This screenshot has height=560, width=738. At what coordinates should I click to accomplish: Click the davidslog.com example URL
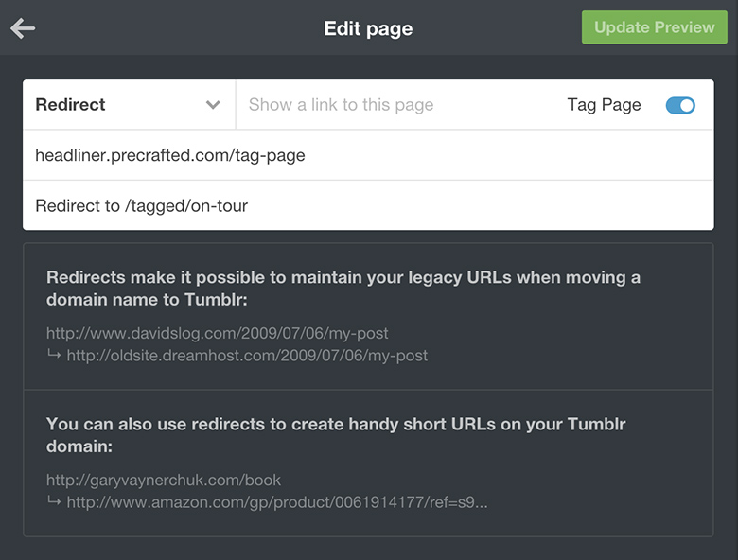(x=217, y=333)
